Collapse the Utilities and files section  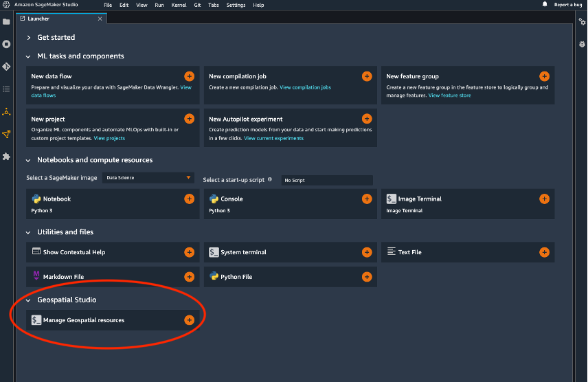click(x=28, y=232)
